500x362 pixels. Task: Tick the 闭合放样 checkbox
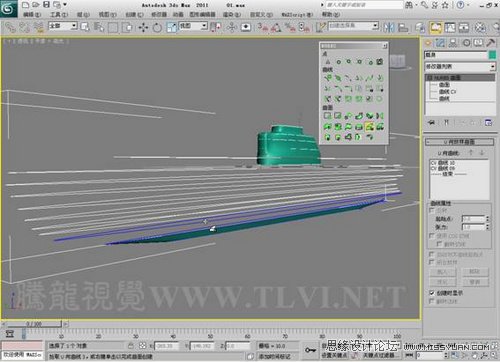click(432, 262)
